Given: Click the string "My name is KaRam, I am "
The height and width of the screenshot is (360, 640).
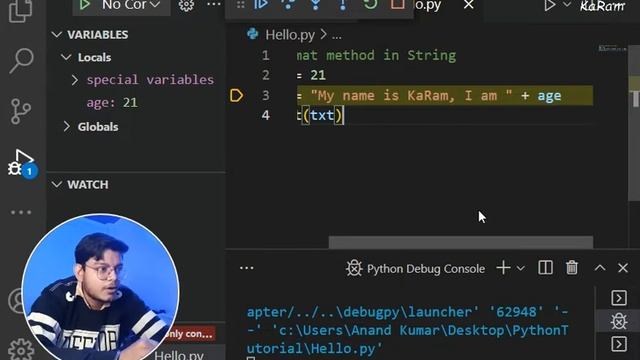Looking at the screenshot, I should pyautogui.click(x=411, y=96).
